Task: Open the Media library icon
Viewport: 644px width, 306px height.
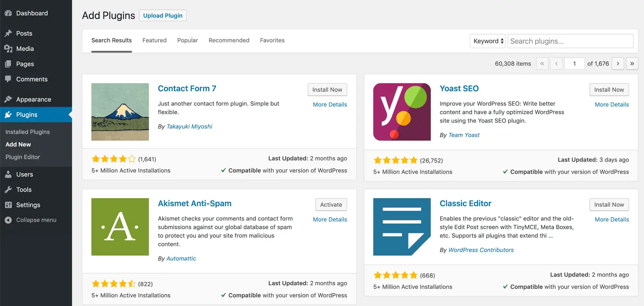Action: click(8, 49)
